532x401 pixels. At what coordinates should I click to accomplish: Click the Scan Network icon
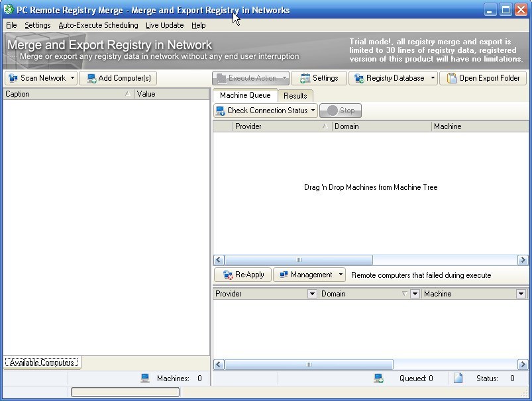click(13, 78)
